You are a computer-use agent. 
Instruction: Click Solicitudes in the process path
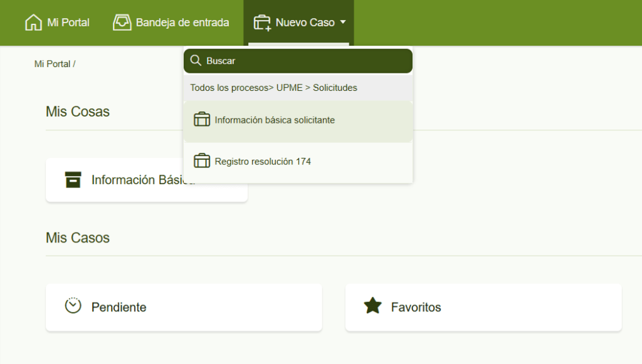click(335, 88)
